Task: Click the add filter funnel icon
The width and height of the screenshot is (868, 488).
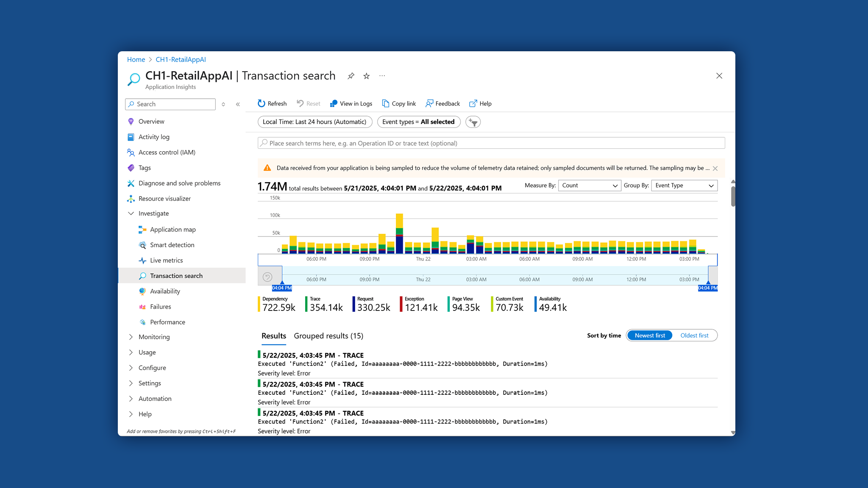Action: coord(473,122)
